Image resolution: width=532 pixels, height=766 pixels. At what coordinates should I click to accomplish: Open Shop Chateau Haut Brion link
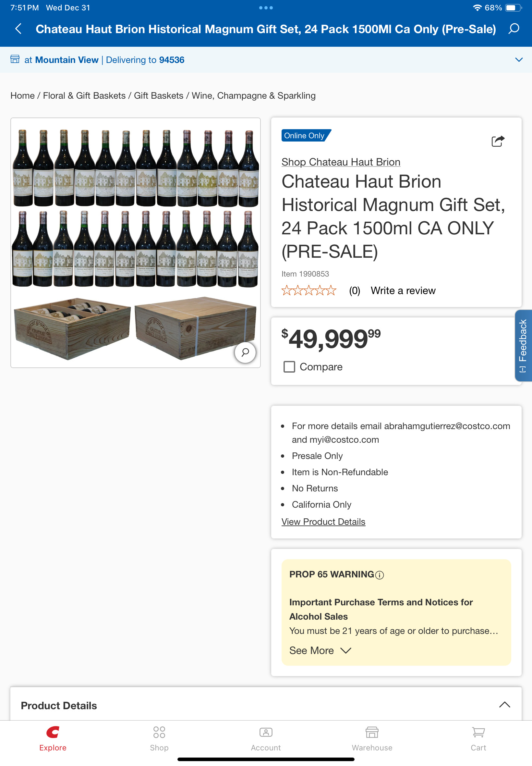coord(341,162)
